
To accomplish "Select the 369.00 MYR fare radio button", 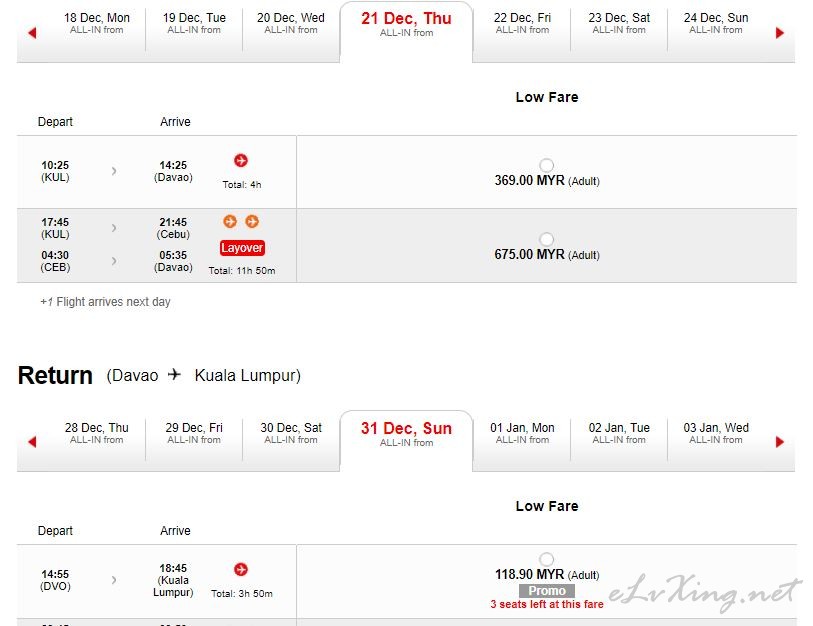I will (x=546, y=165).
